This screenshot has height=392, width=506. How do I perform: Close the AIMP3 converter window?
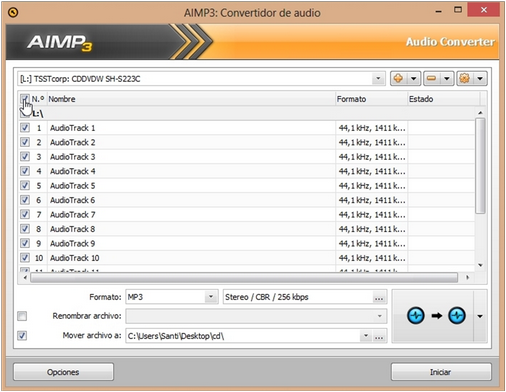484,10
